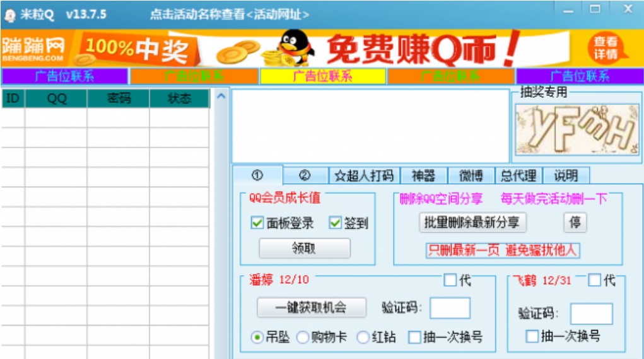Click the QQ penguin mascot in banner
Screen dimensions: 644x359
pos(294,48)
